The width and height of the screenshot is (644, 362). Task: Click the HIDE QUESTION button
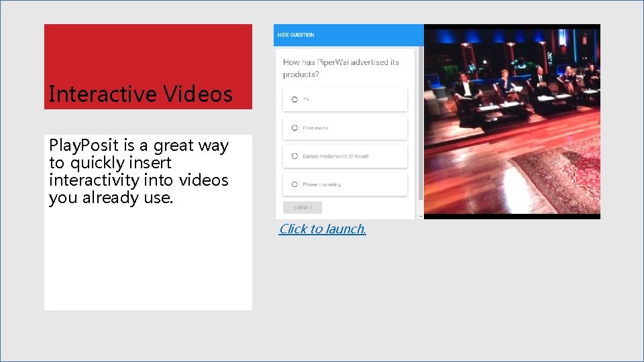coord(296,35)
